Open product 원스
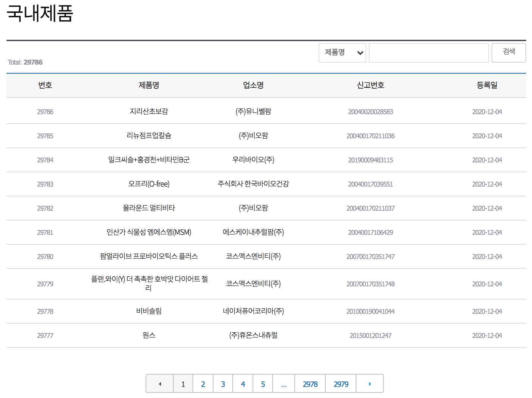 point(149,335)
